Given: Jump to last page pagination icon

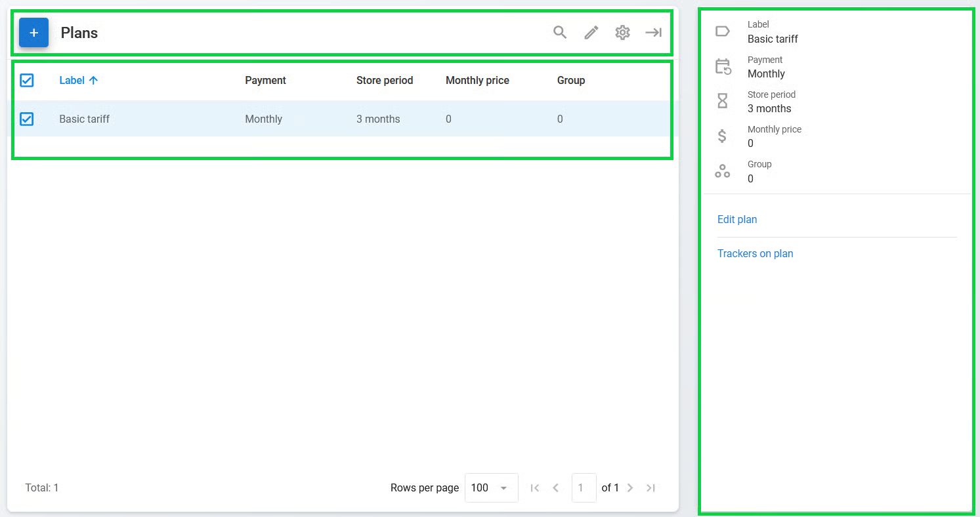Looking at the screenshot, I should click(650, 487).
